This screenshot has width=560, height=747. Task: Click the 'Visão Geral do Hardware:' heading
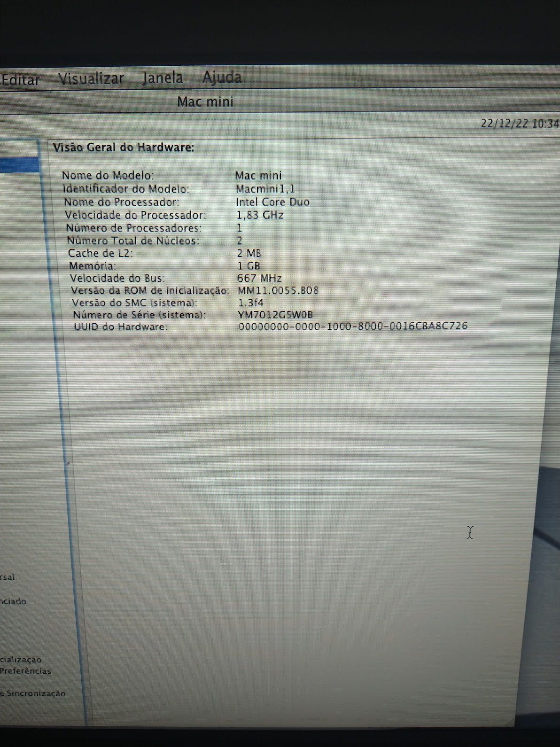click(x=124, y=148)
